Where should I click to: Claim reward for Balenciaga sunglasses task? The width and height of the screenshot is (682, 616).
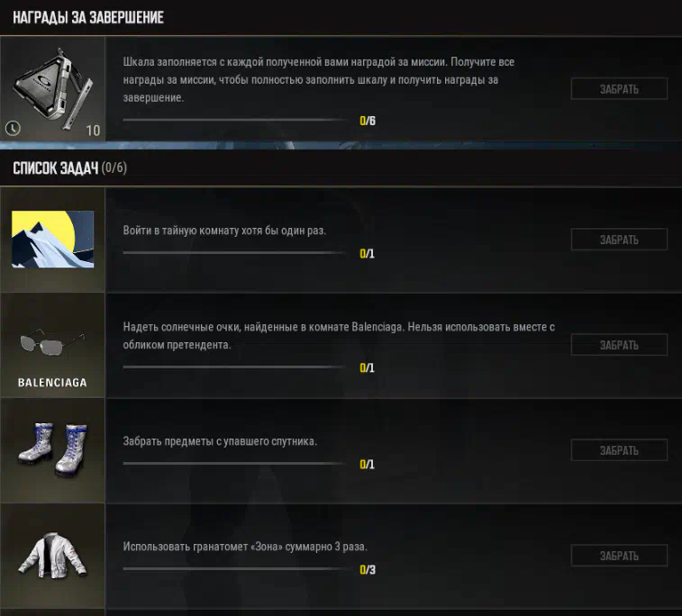(619, 345)
